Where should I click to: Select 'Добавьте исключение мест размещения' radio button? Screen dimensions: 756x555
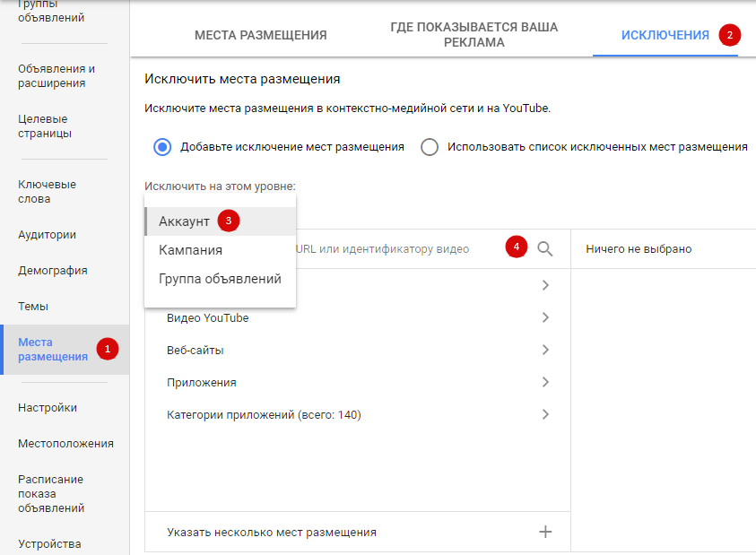click(x=162, y=147)
